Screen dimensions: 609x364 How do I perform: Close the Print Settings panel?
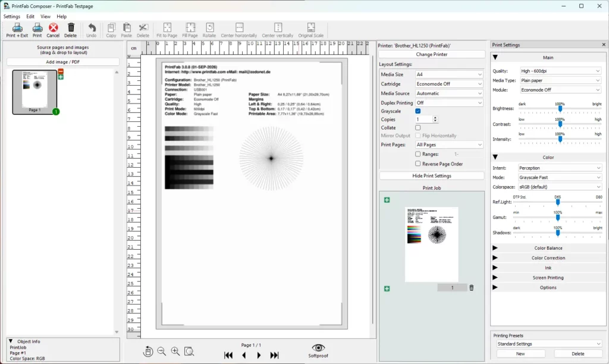click(x=604, y=45)
